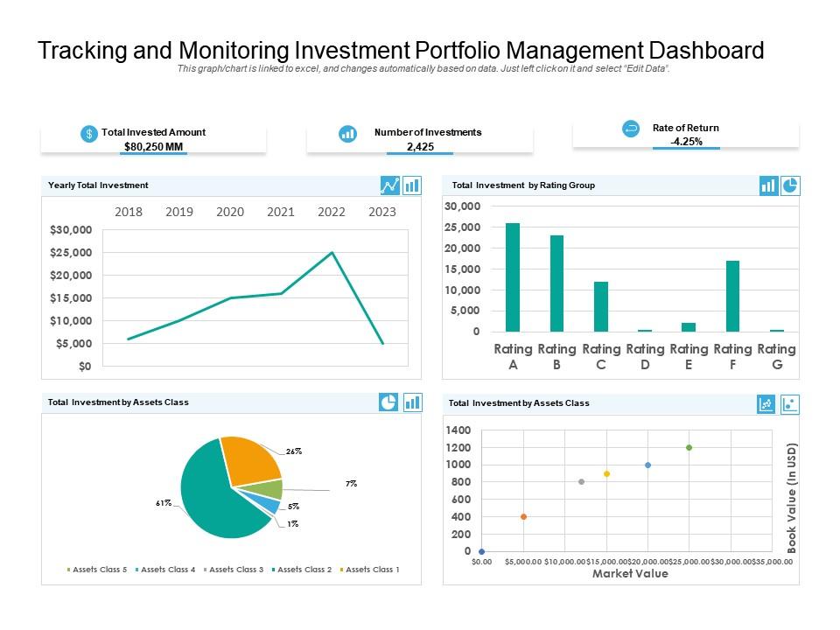Viewport: 840px width, 630px height.
Task: Click Assets Class 2 legend label
Action: click(x=304, y=570)
